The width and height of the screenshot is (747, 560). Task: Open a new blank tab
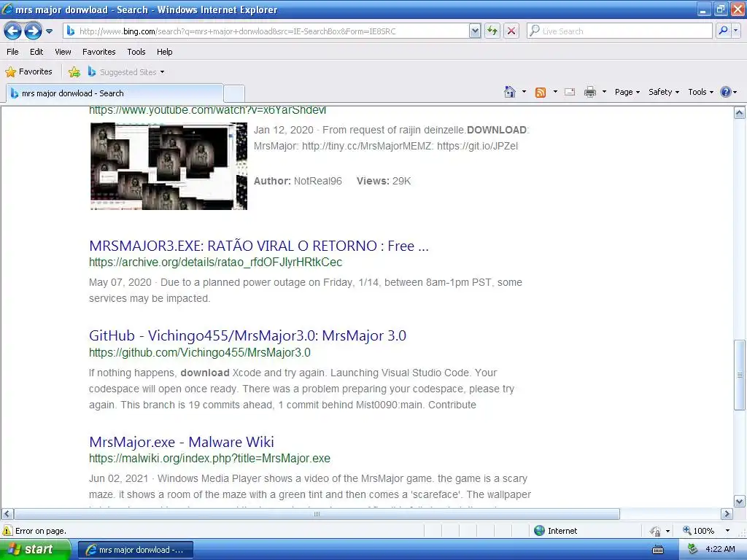point(234,93)
